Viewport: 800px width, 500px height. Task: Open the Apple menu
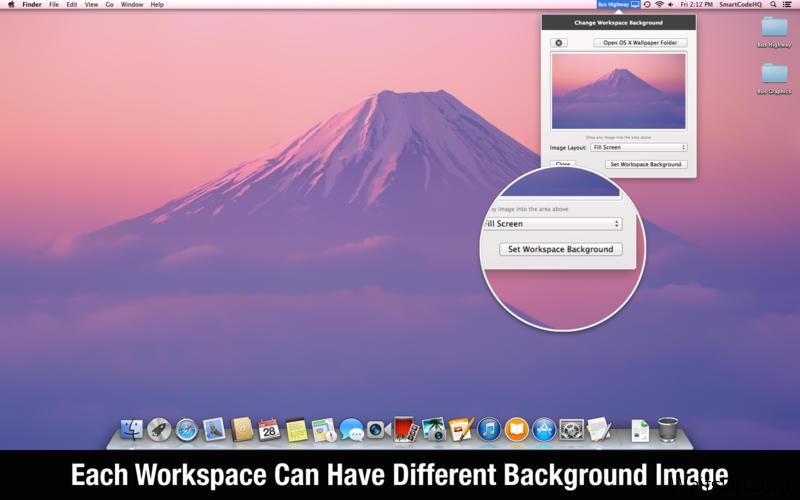(11, 4)
